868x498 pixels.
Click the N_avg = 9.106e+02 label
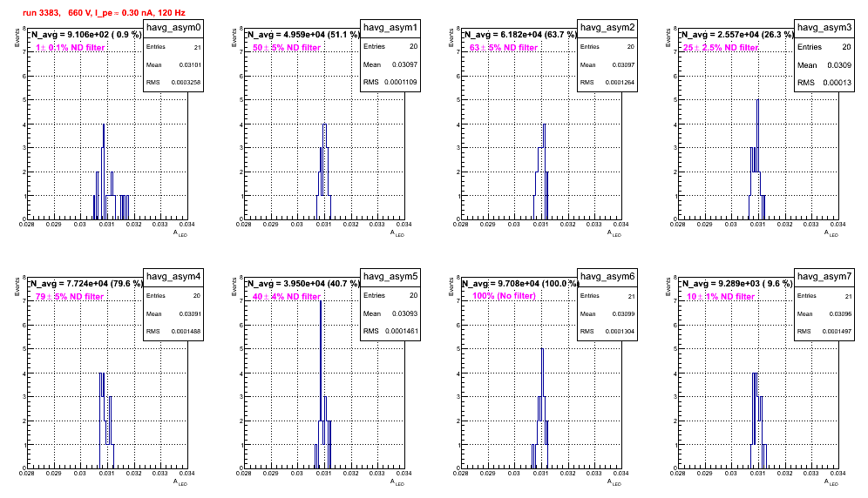[x=85, y=34]
